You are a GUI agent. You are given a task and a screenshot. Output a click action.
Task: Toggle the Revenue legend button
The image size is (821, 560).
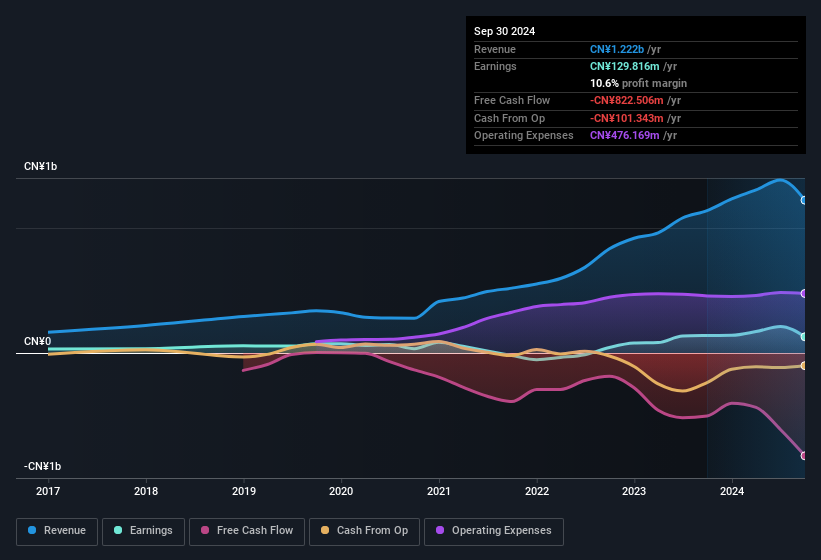57,531
